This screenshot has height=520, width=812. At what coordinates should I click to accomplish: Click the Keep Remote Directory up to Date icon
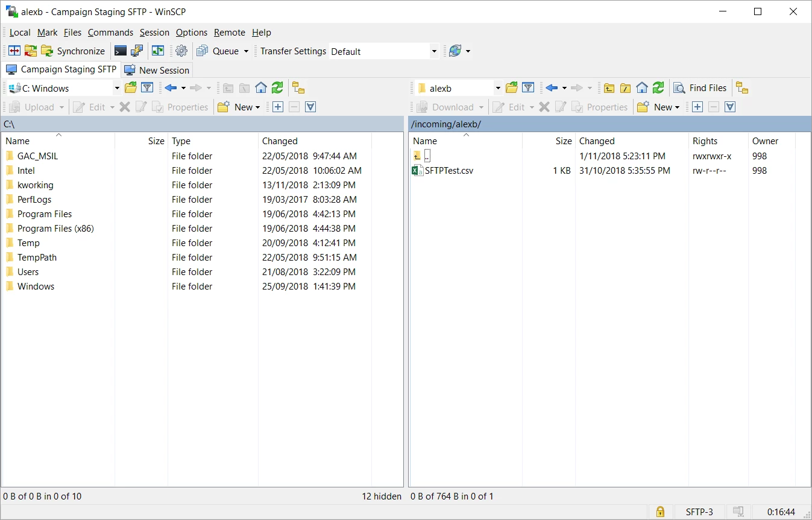pos(158,51)
